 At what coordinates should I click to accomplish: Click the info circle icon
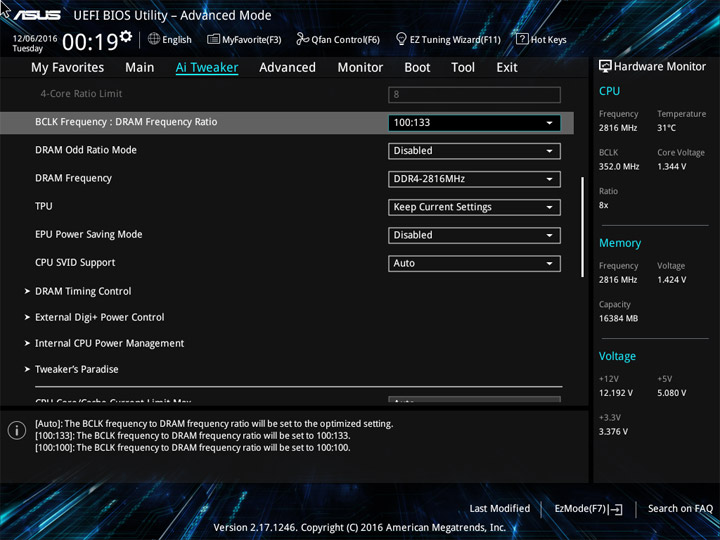click(x=17, y=430)
